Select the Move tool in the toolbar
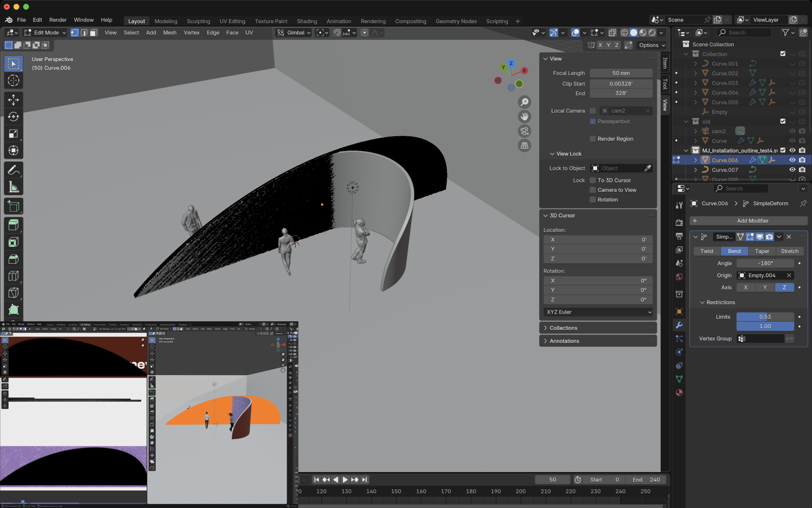The image size is (812, 508). point(14,99)
